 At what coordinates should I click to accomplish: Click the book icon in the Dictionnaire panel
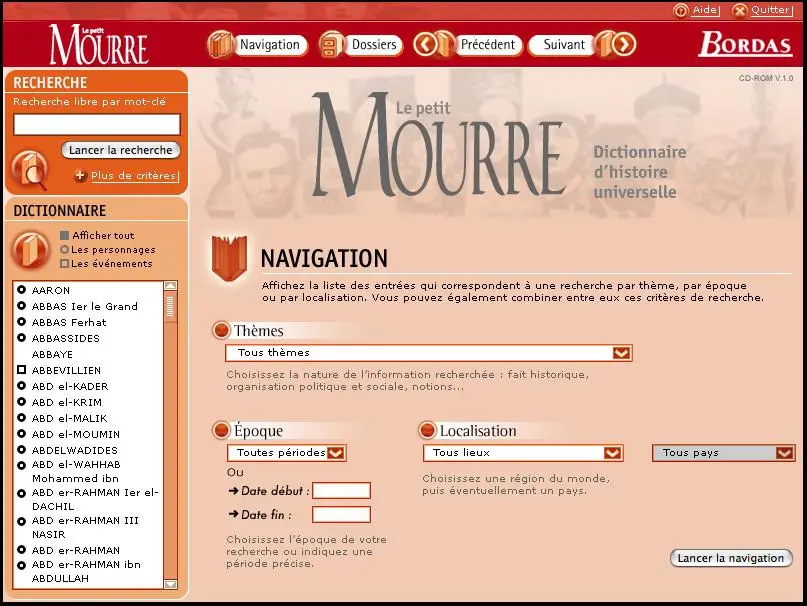point(30,250)
